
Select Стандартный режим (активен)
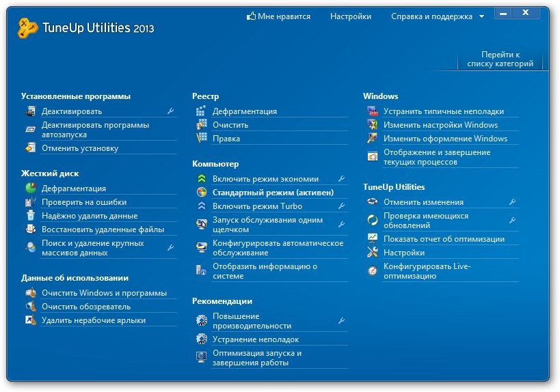coord(273,193)
